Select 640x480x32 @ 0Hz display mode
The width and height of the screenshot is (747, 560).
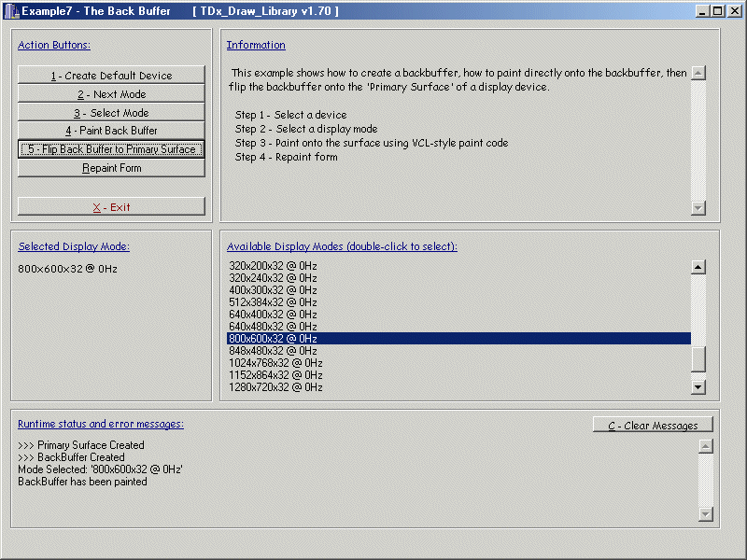[273, 327]
